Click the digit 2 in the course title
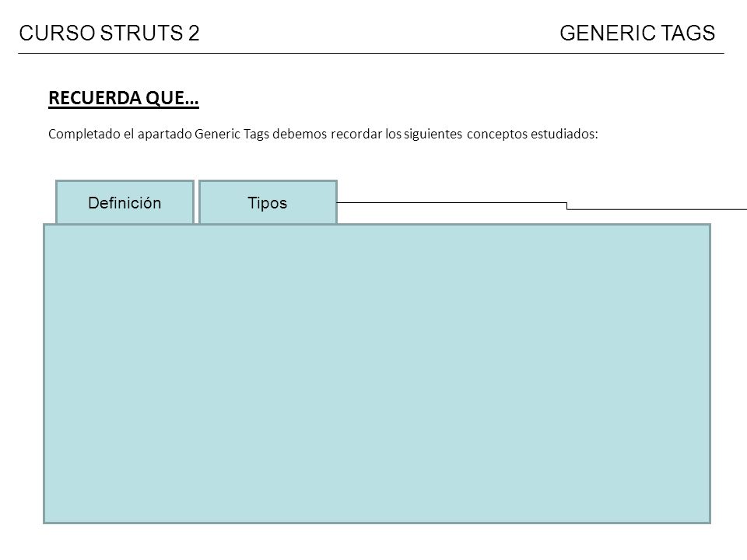The image size is (747, 560). [194, 33]
